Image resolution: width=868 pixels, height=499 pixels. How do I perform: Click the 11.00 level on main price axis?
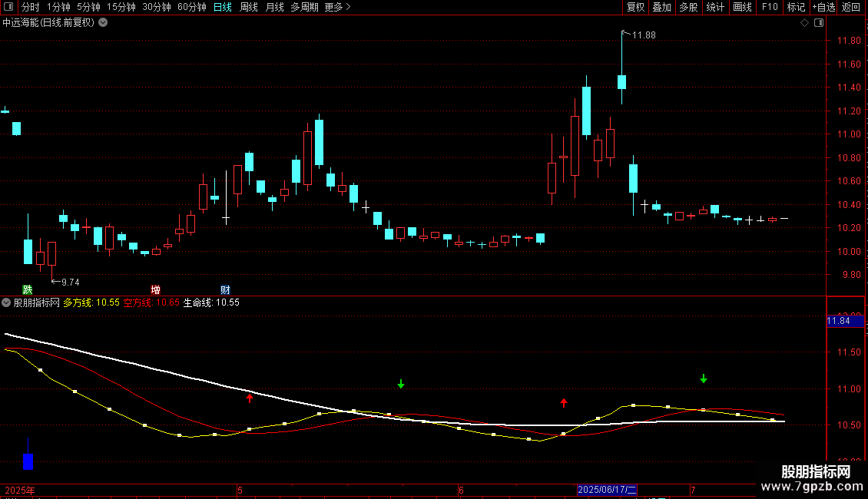pos(849,134)
